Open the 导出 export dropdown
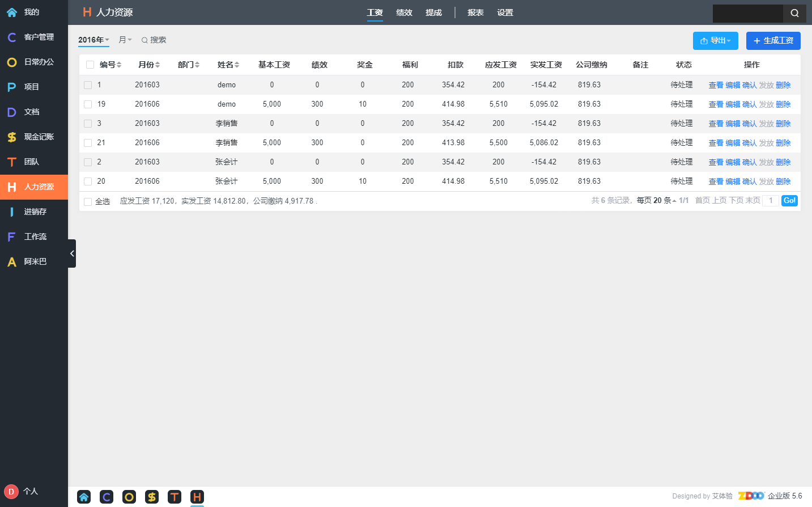This screenshot has height=507, width=812. [716, 41]
